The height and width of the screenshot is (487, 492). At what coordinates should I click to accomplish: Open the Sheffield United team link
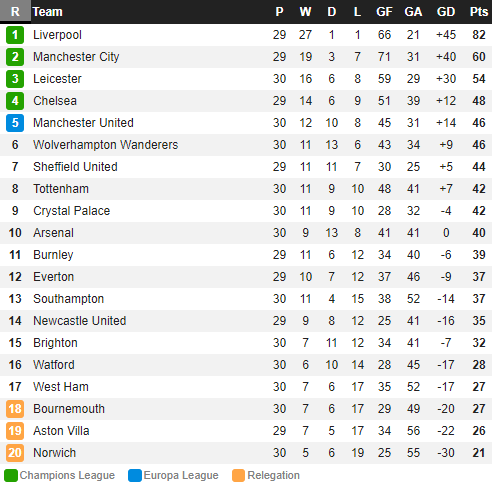click(x=75, y=167)
